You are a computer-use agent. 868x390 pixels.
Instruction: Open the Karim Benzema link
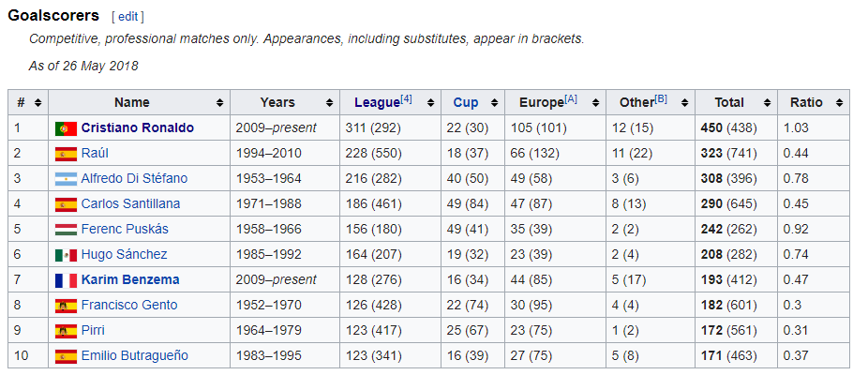[130, 280]
